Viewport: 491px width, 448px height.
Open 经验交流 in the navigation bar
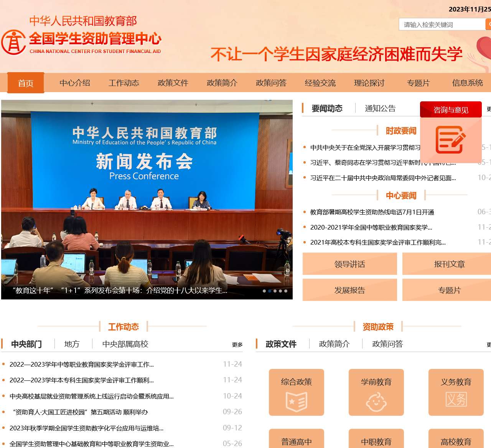pyautogui.click(x=320, y=83)
